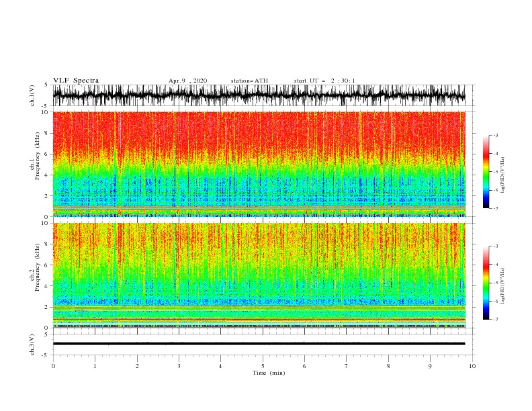
Task: Click time axis tick label "3"
Action: coord(179,366)
